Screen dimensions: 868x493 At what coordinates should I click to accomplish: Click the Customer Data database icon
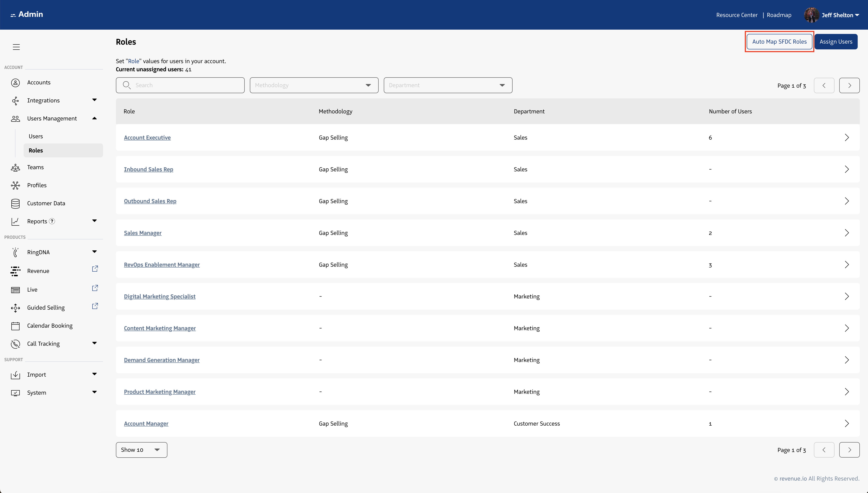[x=15, y=204]
